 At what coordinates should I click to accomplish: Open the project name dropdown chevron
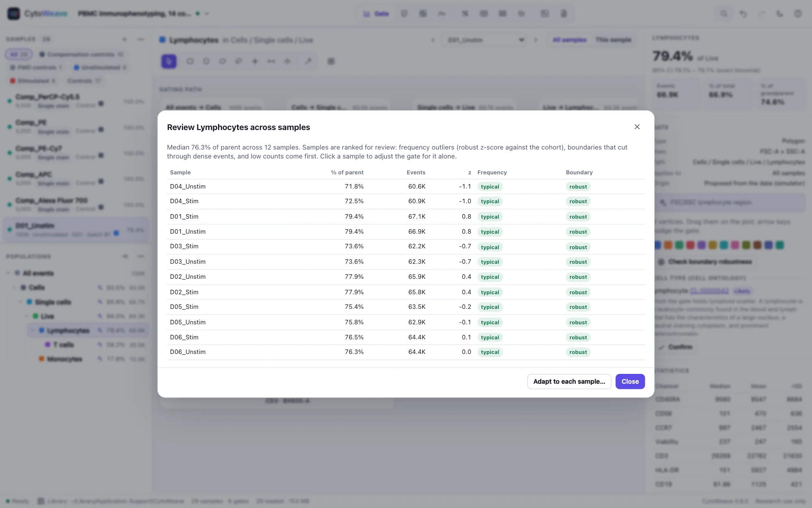click(x=207, y=14)
